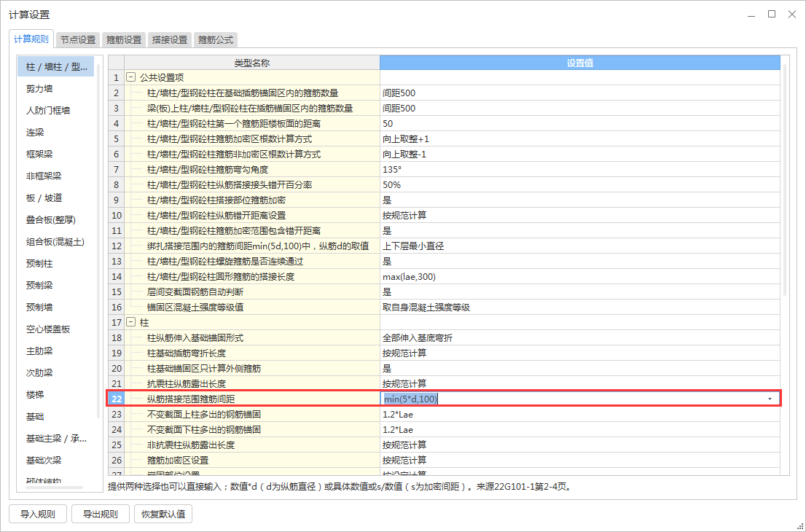806x532 pixels.
Task: Click row 非抗震柱纵筋露出长度
Action: [x=445, y=445]
